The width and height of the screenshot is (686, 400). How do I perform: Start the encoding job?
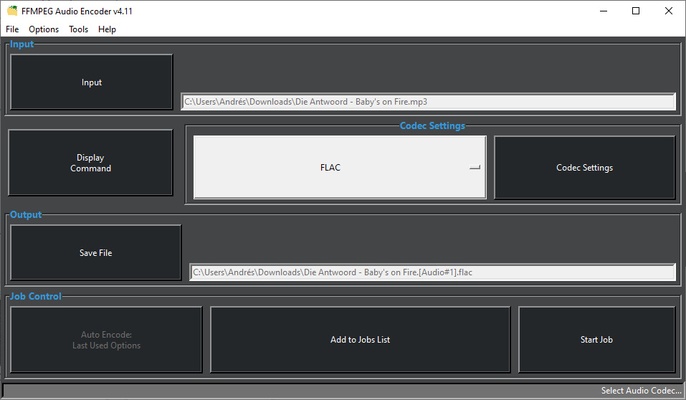click(x=597, y=340)
